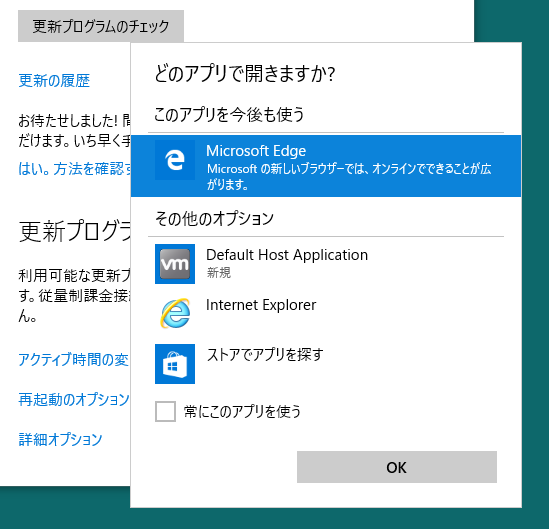Enable the 常にこのアプリを使う checkbox
The height and width of the screenshot is (529, 549).
click(165, 411)
